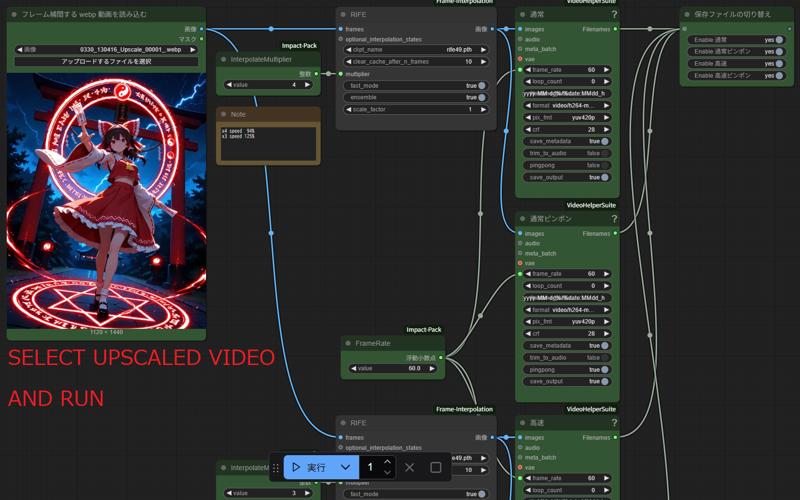Decrease the FrameRate node value
This screenshot has width=800, height=500.
354,368
